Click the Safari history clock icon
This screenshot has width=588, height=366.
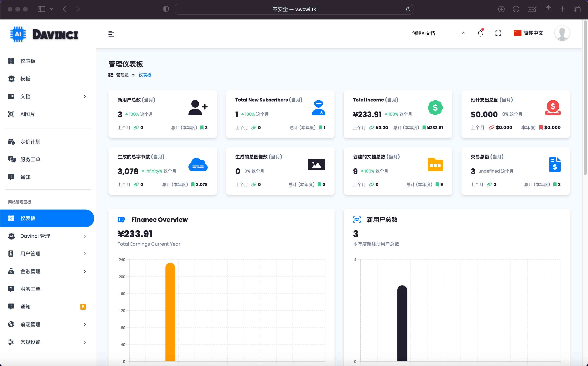516,9
